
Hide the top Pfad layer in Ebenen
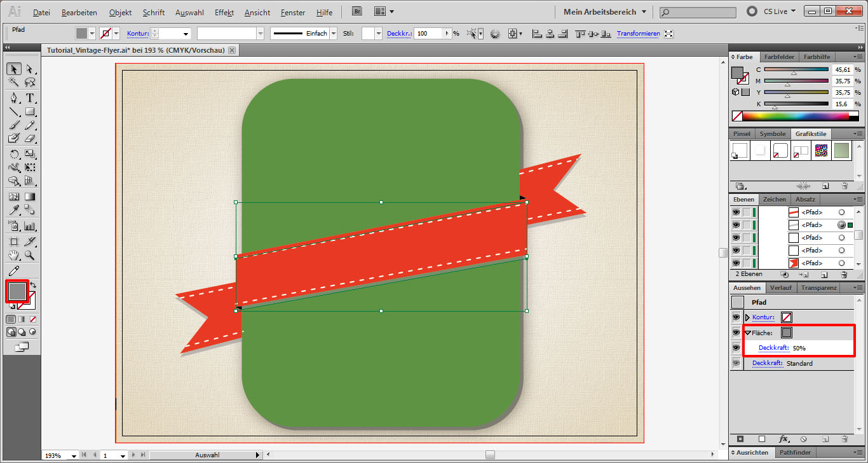[x=736, y=212]
